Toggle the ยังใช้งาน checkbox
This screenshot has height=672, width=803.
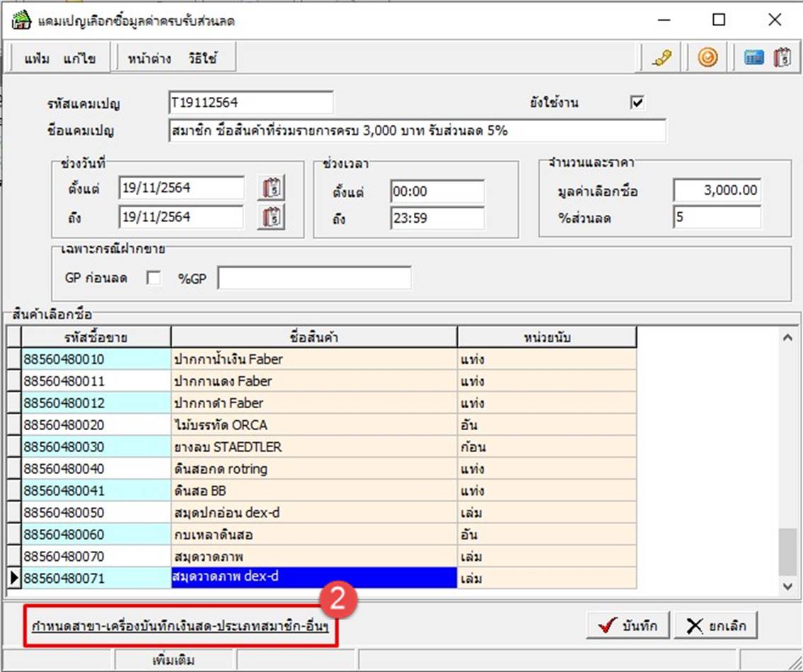click(637, 103)
